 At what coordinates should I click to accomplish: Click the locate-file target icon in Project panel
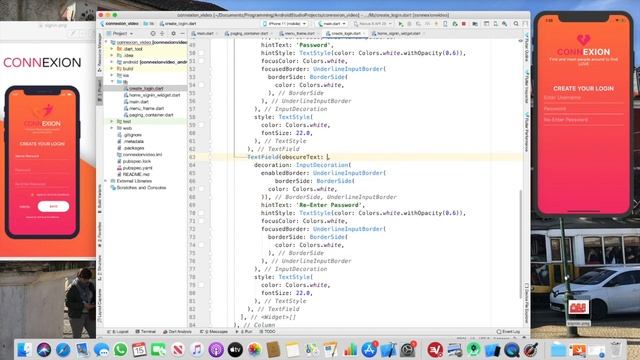point(153,33)
